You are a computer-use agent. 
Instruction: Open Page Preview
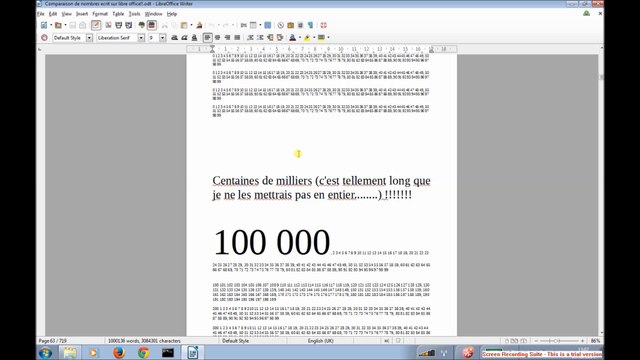[x=129, y=25]
